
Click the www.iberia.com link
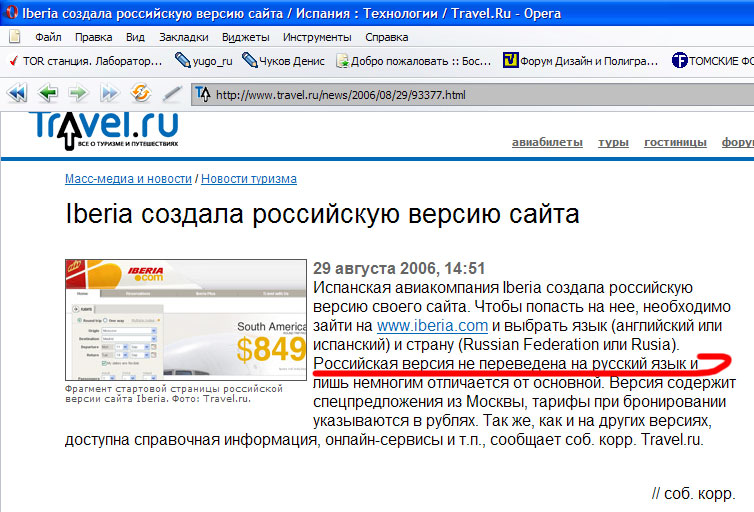[x=432, y=325]
